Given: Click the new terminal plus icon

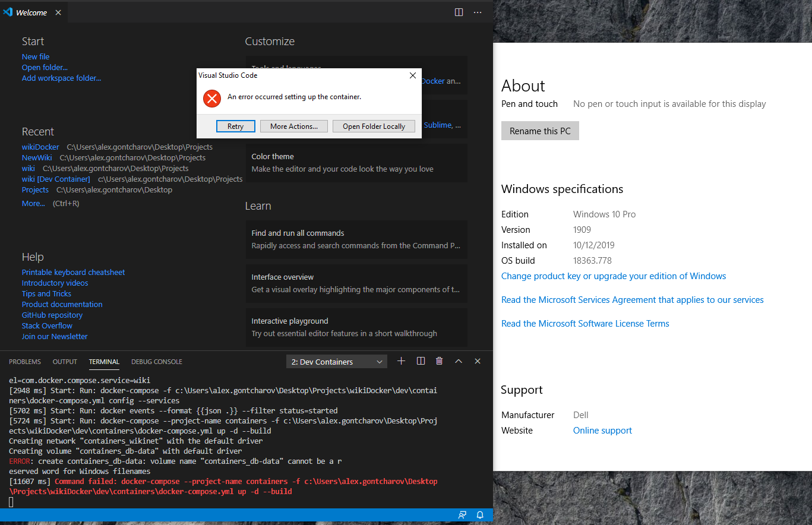Looking at the screenshot, I should coord(401,361).
